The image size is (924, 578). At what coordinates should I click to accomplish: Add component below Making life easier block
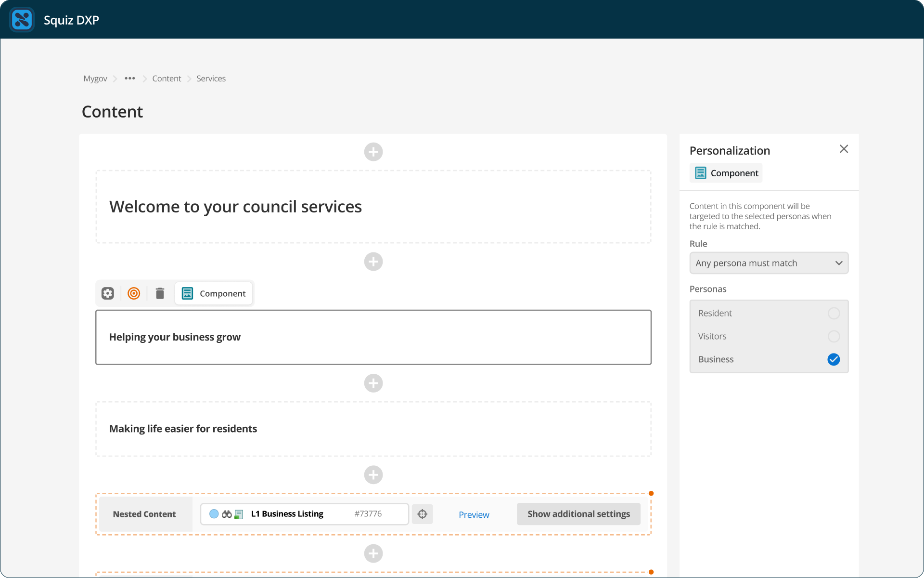pos(373,475)
